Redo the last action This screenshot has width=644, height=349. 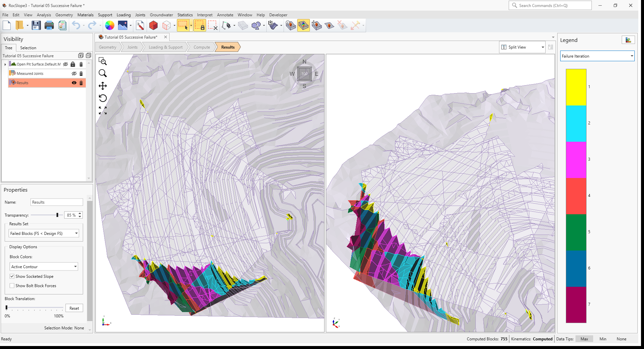(92, 25)
